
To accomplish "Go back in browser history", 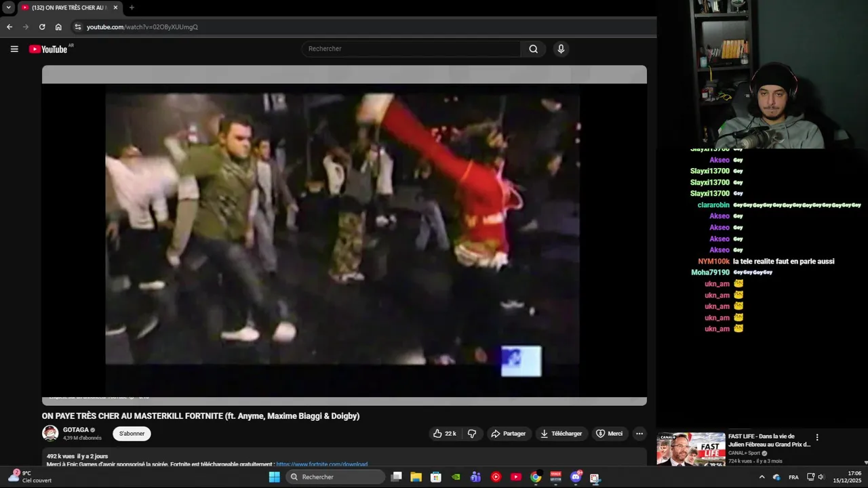I will tap(9, 27).
